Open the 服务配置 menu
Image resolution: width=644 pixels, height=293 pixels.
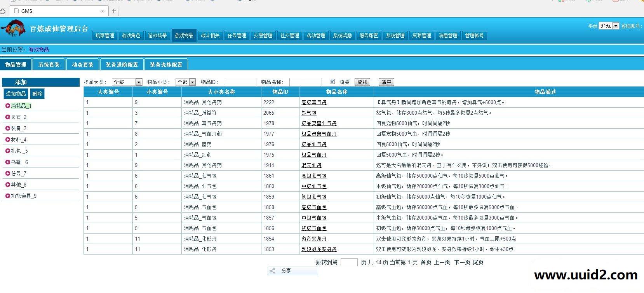(369, 35)
